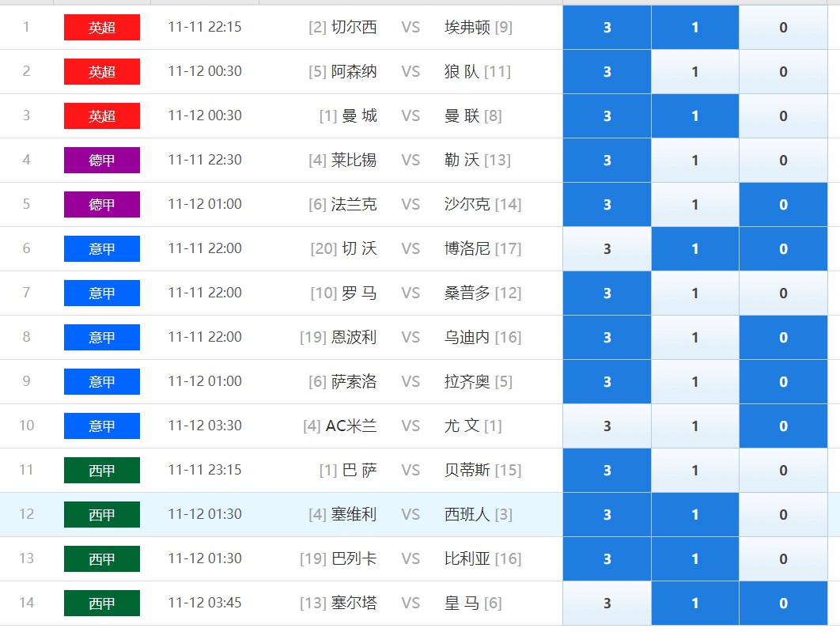Toggle away win 0 for 阿森纳 vs 狼队

783,72
